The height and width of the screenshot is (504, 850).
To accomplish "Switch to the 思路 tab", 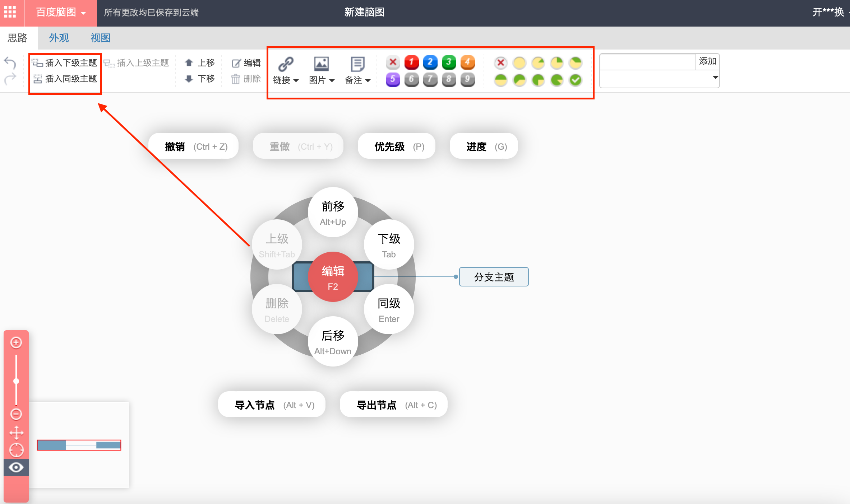I will pos(18,38).
